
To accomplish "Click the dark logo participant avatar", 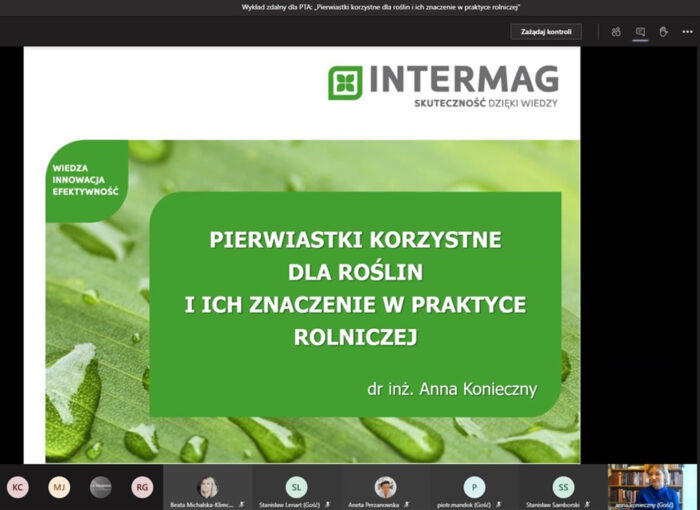I will 101,487.
